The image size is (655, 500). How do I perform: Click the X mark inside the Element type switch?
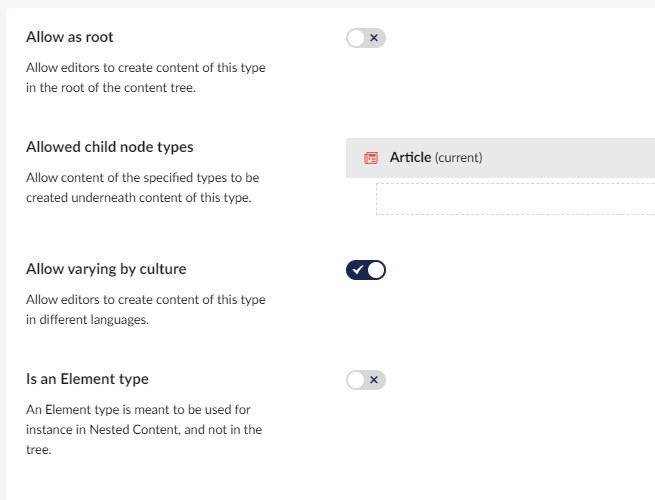374,380
